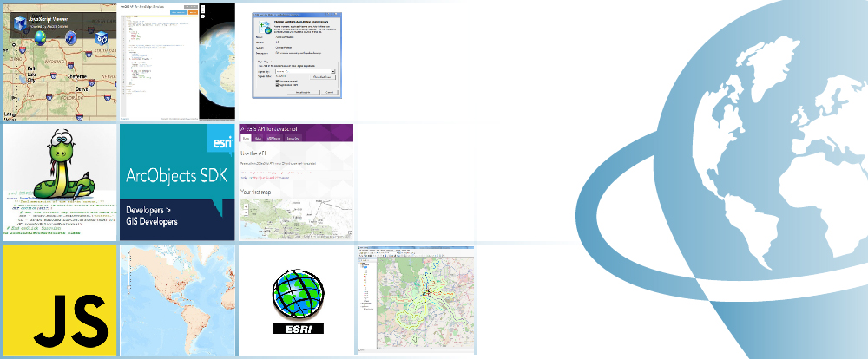Click the blue button in code editor thumbnail

[x=178, y=11]
